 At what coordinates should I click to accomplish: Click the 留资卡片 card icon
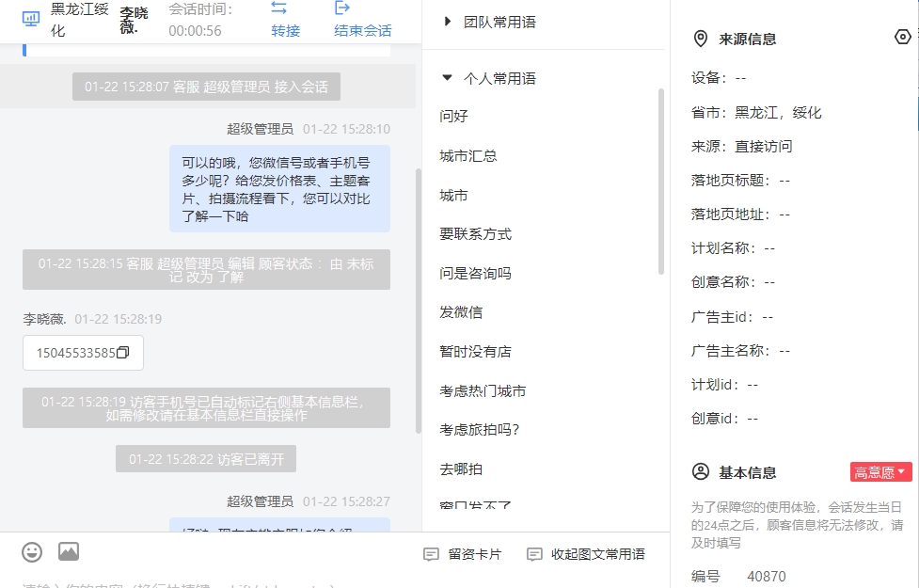pyautogui.click(x=431, y=554)
